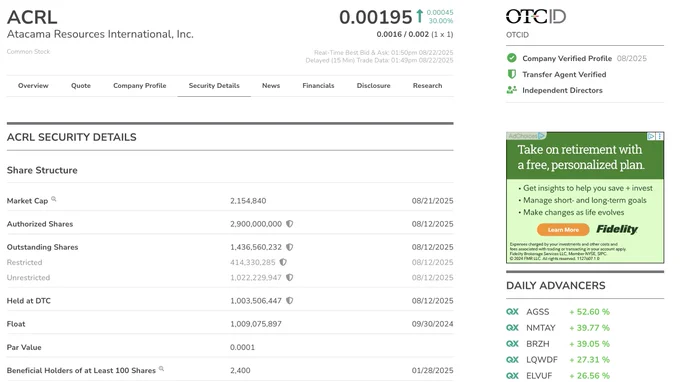This screenshot has width=680, height=382.
Task: Click the Company Verified Profile label
Action: click(567, 58)
